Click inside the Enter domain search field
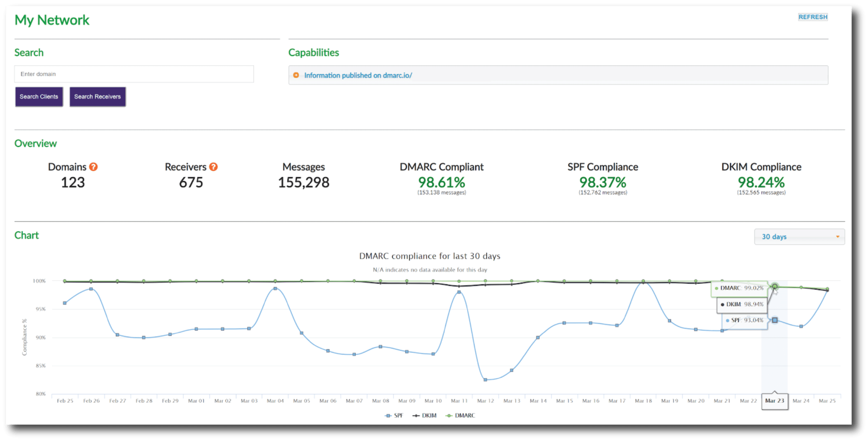The image size is (868, 441). point(134,74)
